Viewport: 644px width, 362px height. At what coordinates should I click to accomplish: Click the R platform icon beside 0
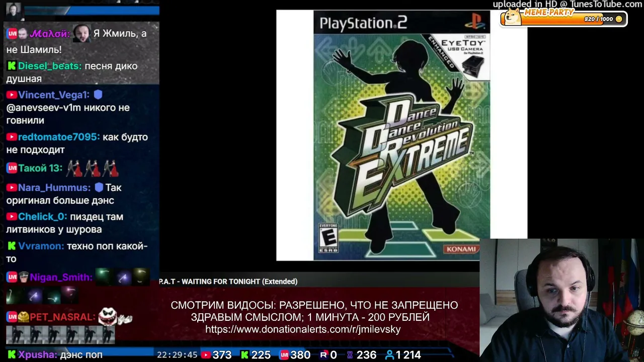click(x=324, y=355)
